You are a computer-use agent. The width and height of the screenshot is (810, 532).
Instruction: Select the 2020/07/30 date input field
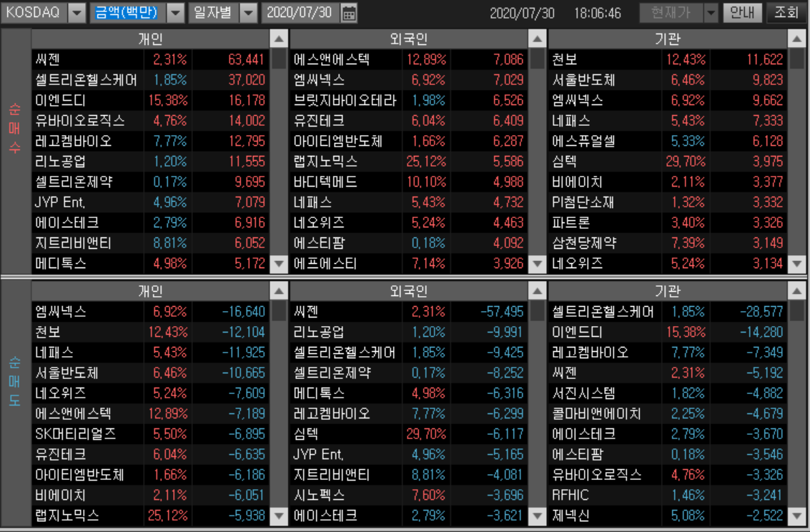pos(301,13)
